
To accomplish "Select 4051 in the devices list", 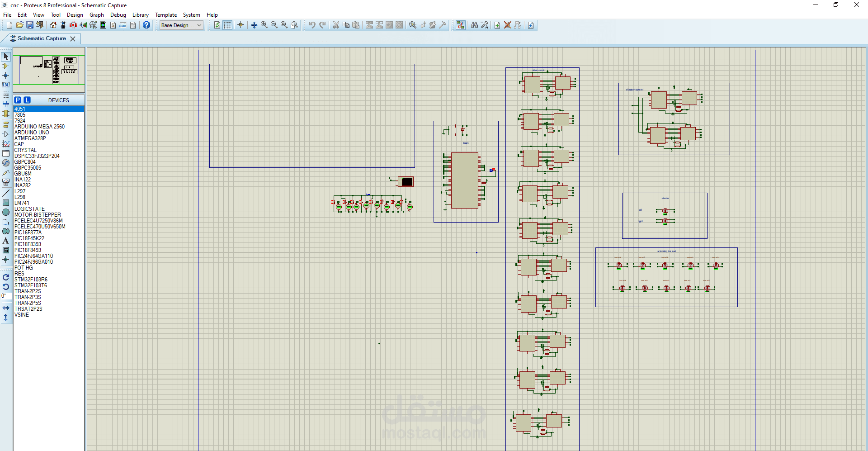I will (x=49, y=109).
